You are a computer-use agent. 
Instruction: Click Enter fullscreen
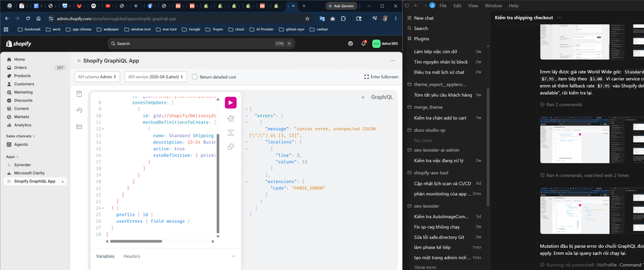pyautogui.click(x=381, y=77)
